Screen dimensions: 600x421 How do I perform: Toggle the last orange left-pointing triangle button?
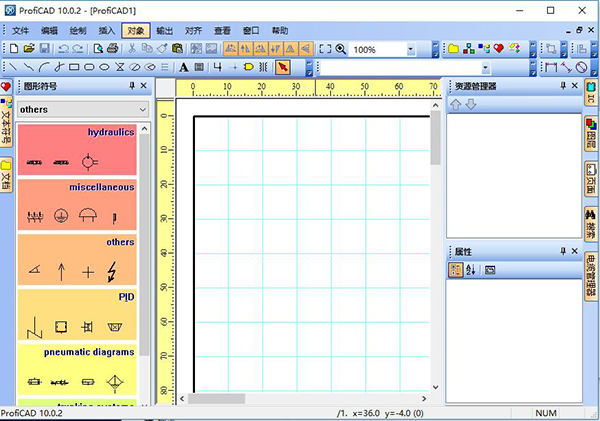[x=306, y=49]
